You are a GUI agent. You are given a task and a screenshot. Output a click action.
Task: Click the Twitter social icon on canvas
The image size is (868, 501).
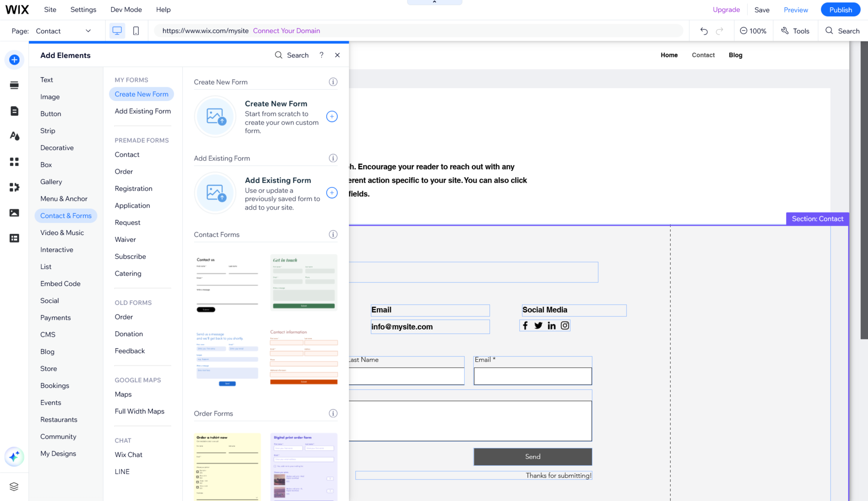[538, 325]
